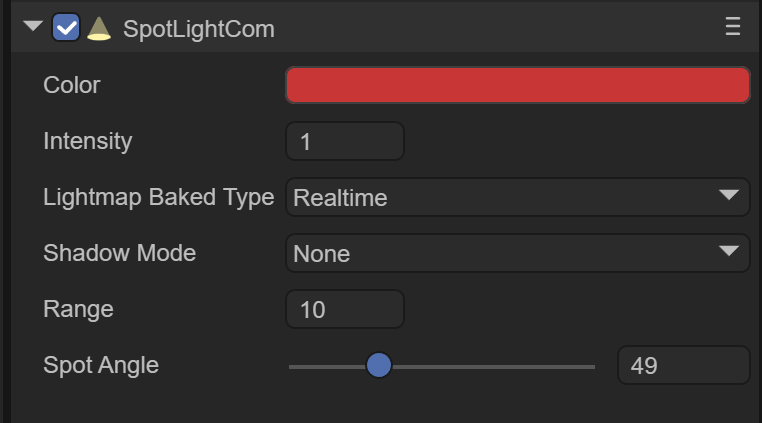Focus the Range value field
The height and width of the screenshot is (423, 762).
(x=345, y=310)
